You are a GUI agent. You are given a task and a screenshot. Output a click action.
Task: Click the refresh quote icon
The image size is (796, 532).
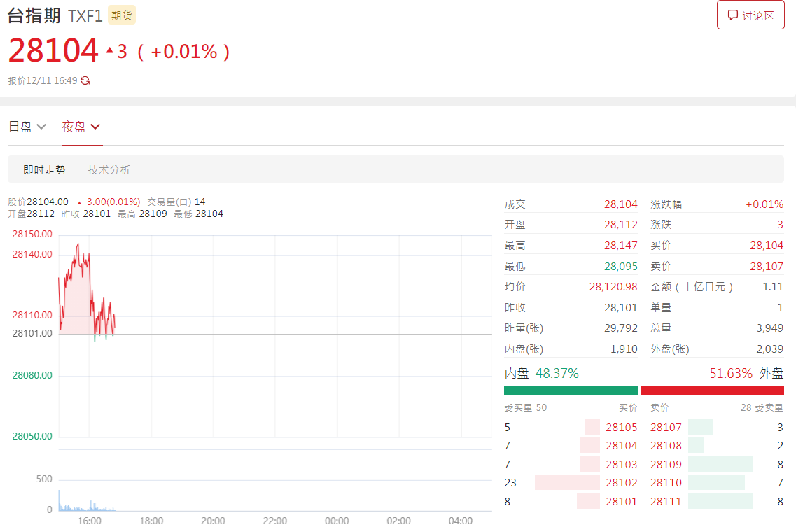(x=85, y=80)
